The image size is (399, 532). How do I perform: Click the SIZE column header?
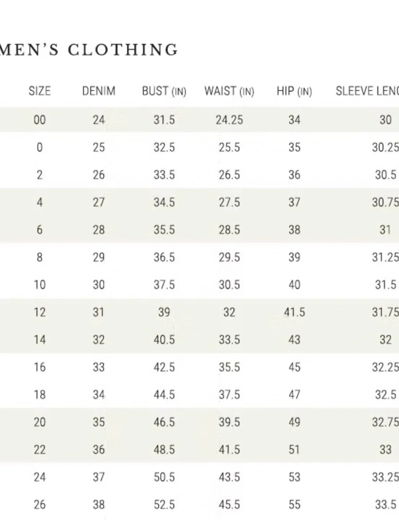coord(40,91)
